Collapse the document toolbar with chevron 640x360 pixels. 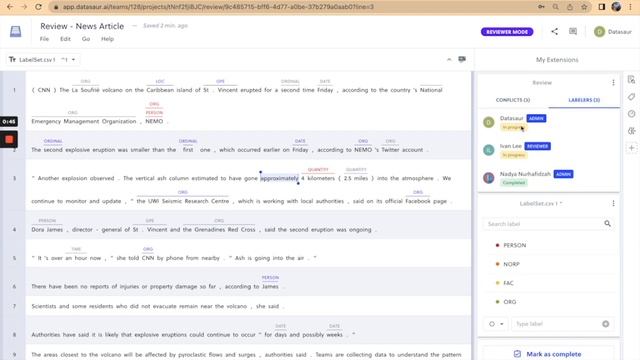[x=449, y=60]
